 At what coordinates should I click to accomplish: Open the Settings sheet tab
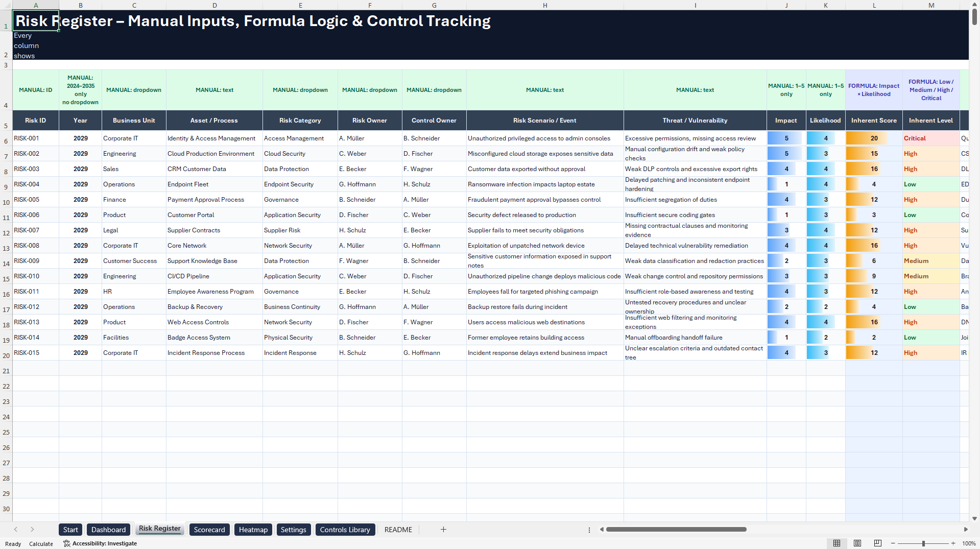tap(294, 530)
